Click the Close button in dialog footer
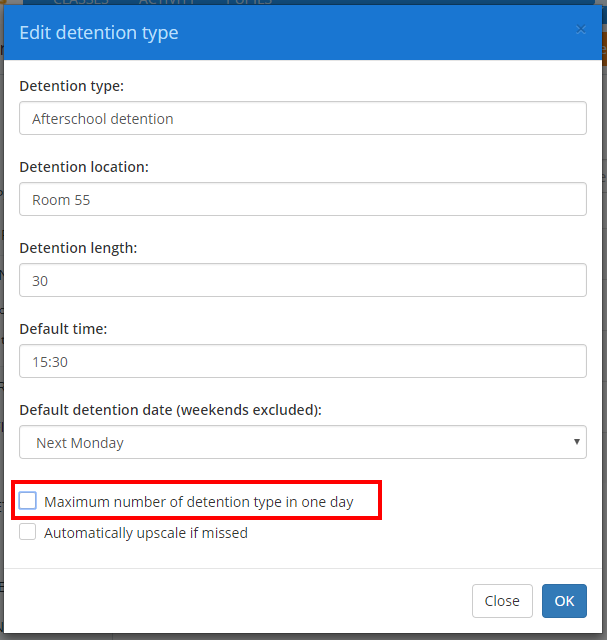Viewport: 607px width, 640px height. [x=501, y=601]
